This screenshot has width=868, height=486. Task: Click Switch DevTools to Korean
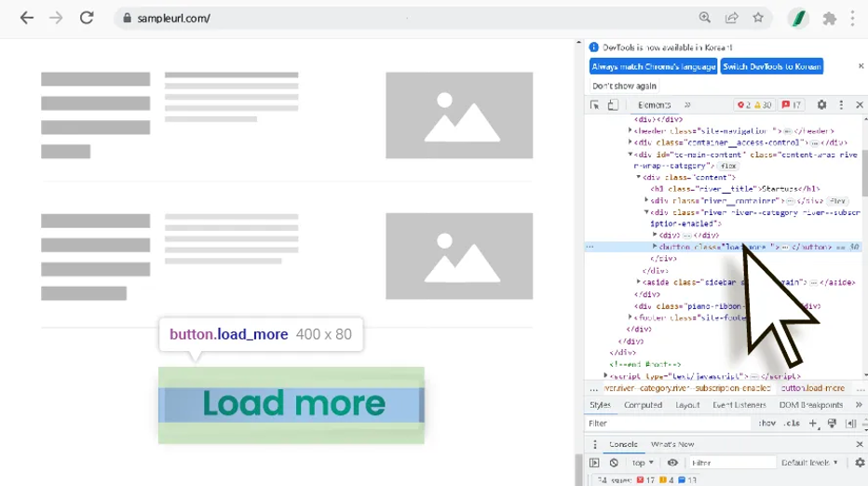click(x=772, y=66)
